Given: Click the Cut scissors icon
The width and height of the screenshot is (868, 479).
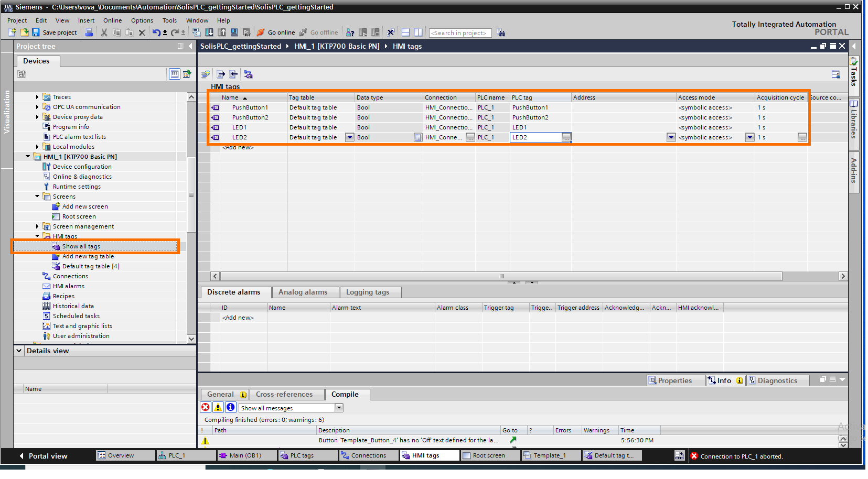Looking at the screenshot, I should click(x=104, y=32).
